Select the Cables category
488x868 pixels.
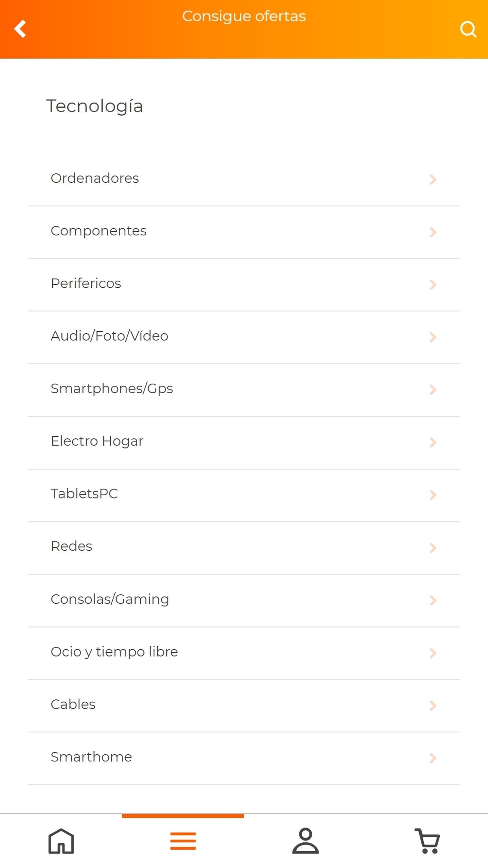pos(244,706)
